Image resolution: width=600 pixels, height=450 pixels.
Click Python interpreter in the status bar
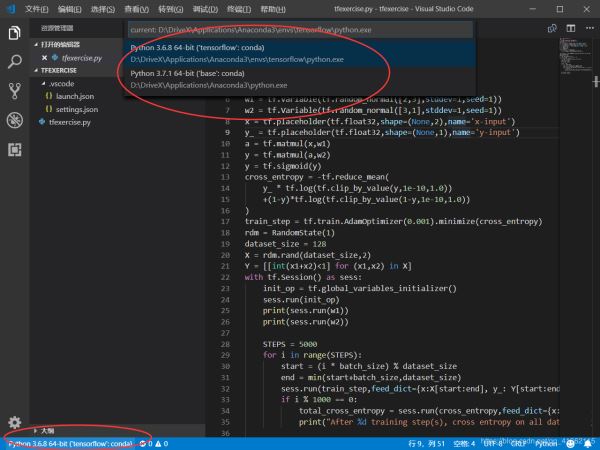(x=70, y=442)
